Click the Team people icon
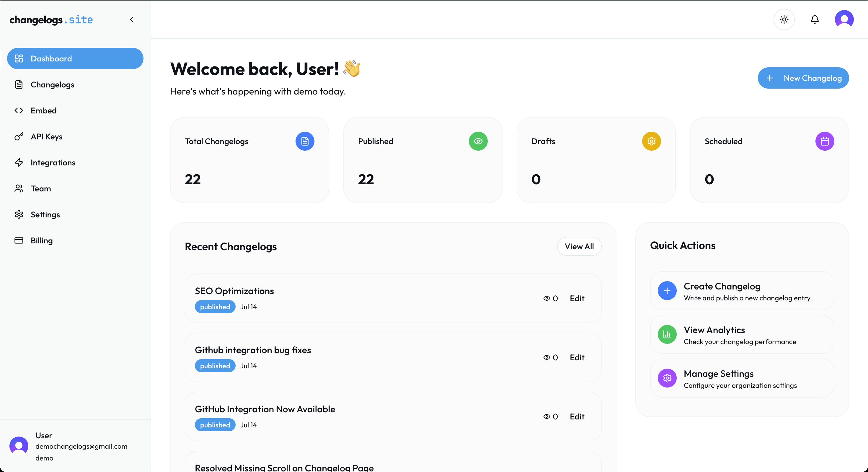 (19, 188)
